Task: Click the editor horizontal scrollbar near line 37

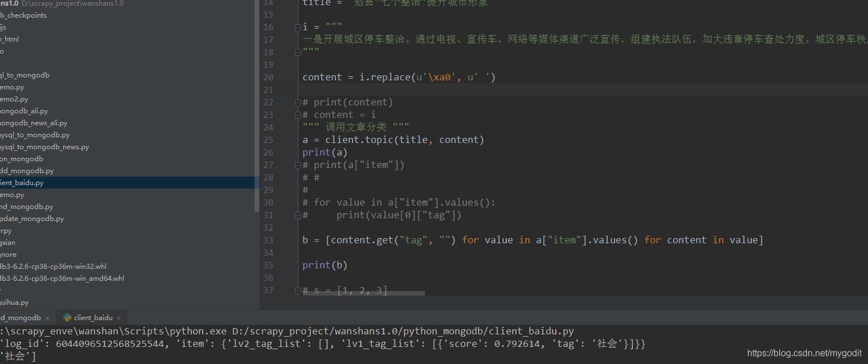Action: (x=365, y=293)
